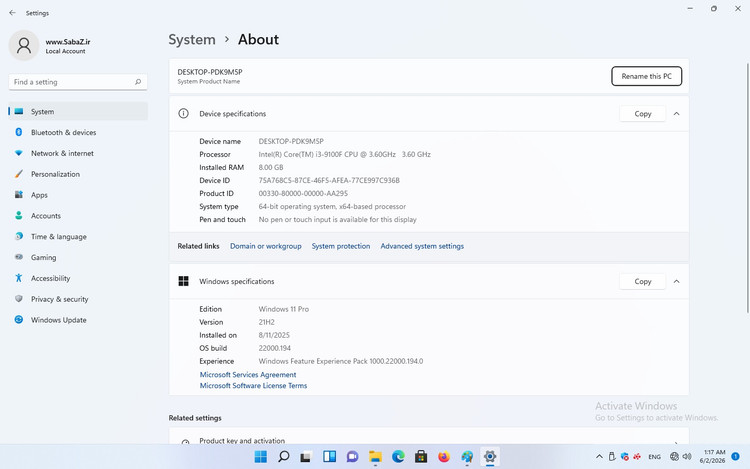Click the Rename this PC button
This screenshot has height=469, width=750.
(646, 76)
